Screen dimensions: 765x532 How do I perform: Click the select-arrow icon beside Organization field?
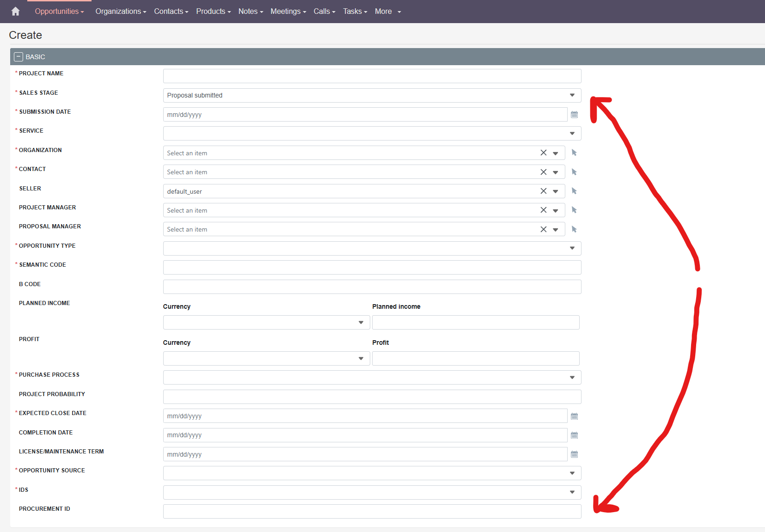[574, 153]
